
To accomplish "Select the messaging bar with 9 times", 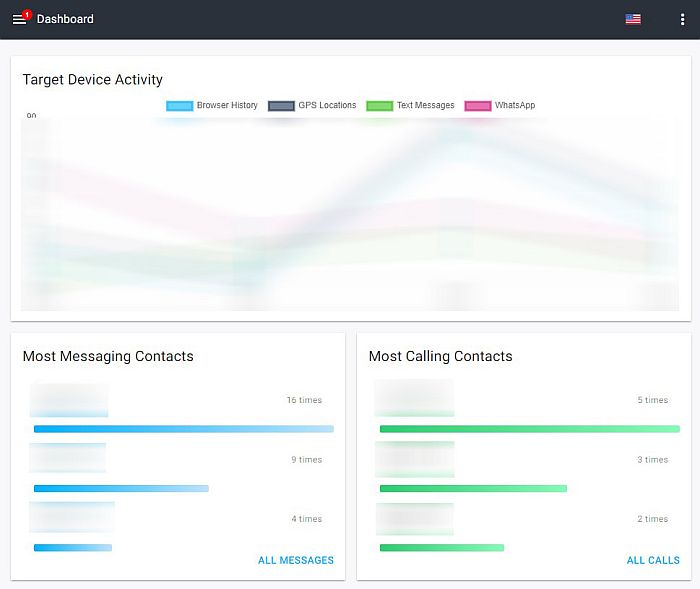I will (121, 489).
